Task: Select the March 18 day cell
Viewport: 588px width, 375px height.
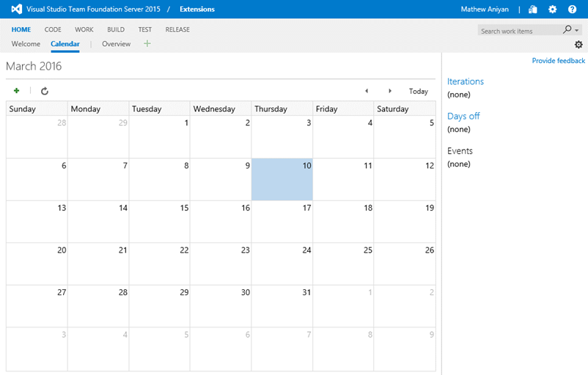Action: tap(343, 221)
